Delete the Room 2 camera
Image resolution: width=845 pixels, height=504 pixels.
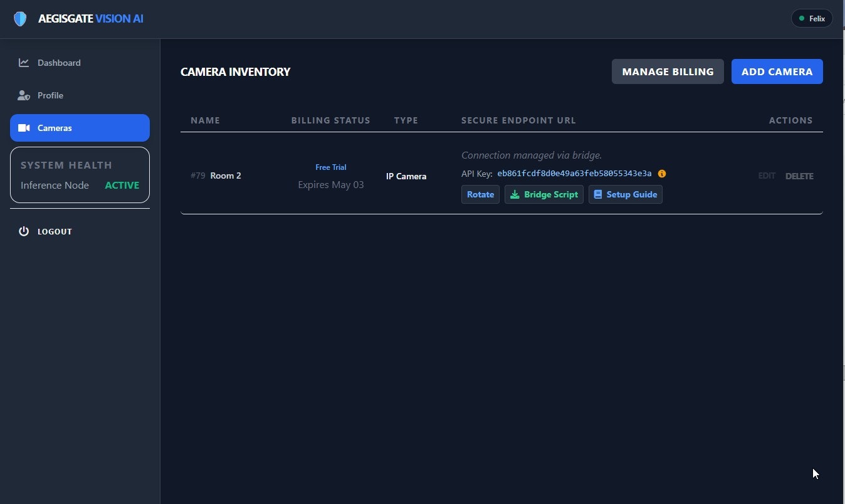click(x=799, y=176)
